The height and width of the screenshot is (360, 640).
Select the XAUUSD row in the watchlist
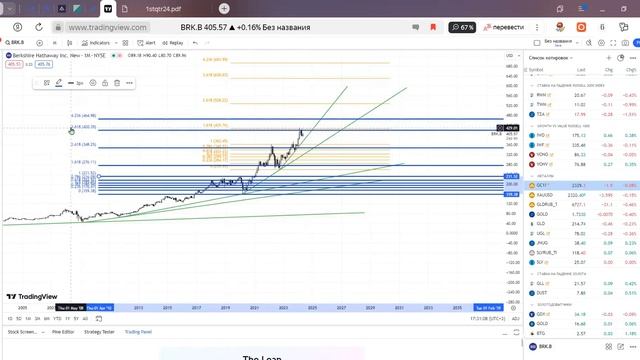[x=582, y=195]
